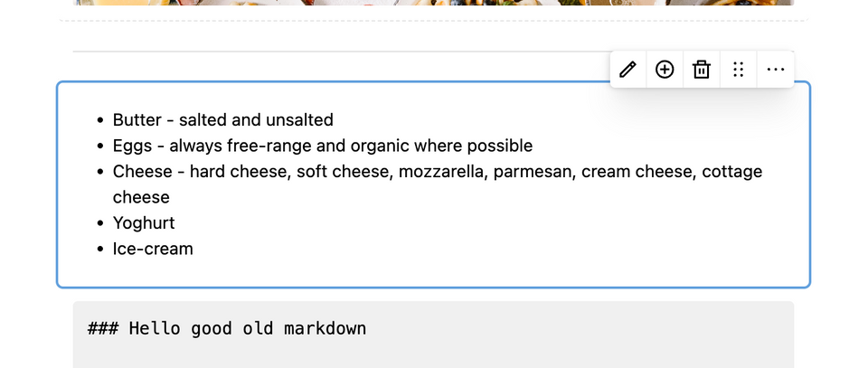Click the "Butter - salted and unsalted" list item

click(x=223, y=119)
